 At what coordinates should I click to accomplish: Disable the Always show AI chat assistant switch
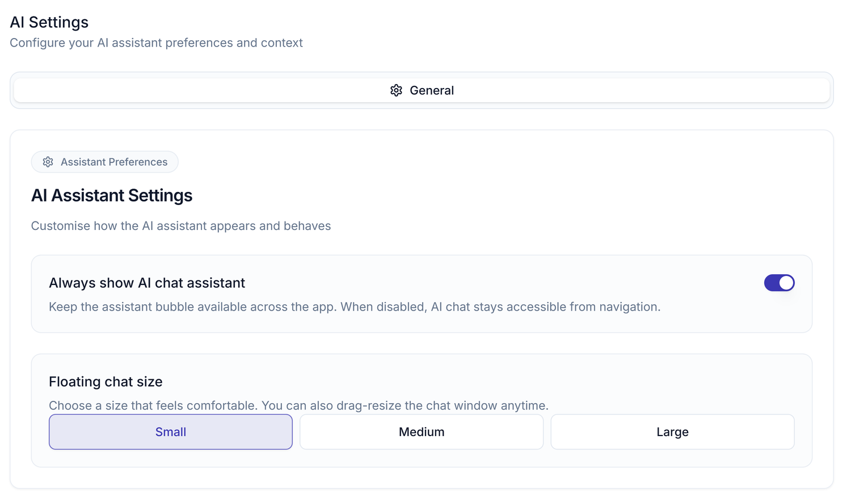pos(779,283)
